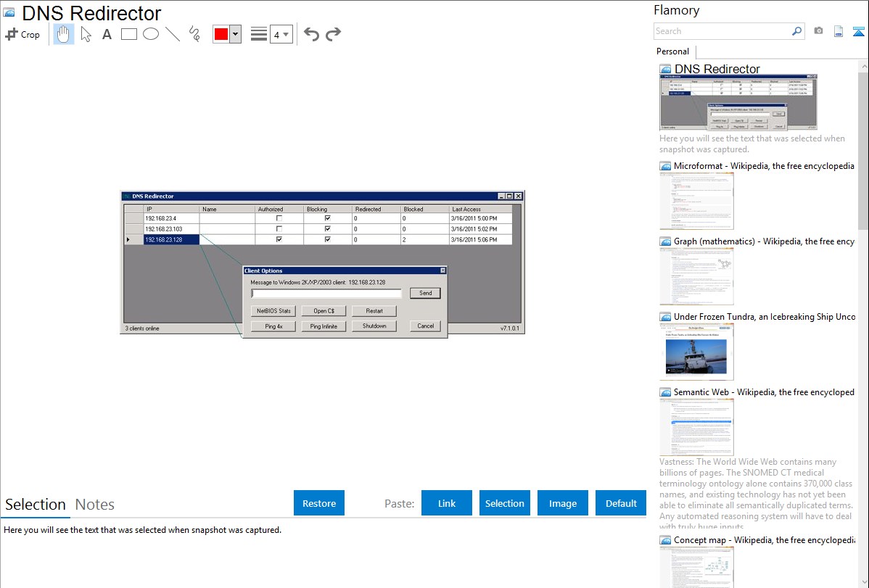
Task: Select the straight line drawing tool
Action: click(x=173, y=34)
